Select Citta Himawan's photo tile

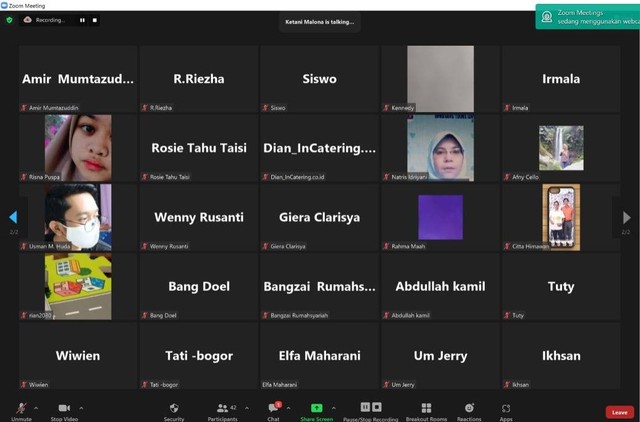point(561,217)
